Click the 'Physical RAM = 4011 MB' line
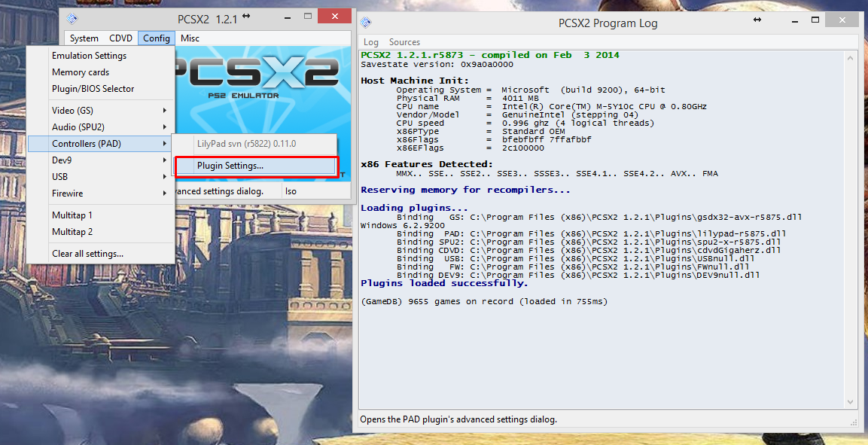868x445 pixels. click(466, 98)
